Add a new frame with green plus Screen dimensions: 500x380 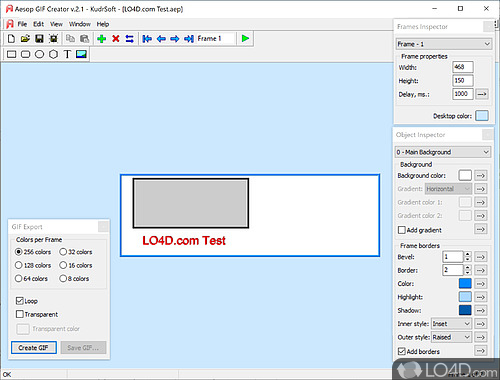click(x=102, y=39)
